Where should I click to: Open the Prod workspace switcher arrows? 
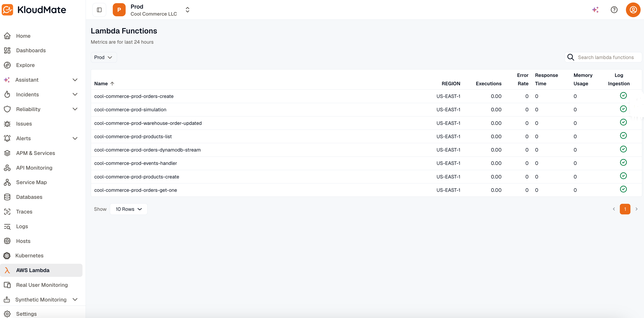pyautogui.click(x=188, y=10)
